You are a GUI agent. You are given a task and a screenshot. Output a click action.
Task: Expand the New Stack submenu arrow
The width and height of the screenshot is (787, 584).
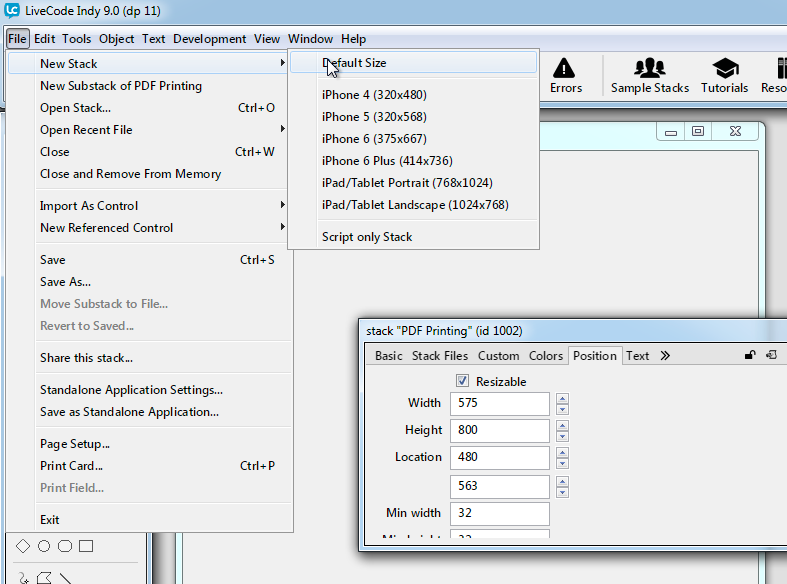283,63
